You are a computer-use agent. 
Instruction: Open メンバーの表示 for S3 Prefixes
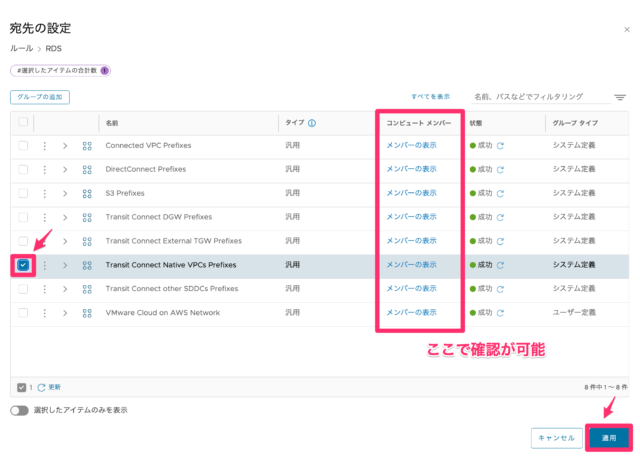click(x=411, y=193)
